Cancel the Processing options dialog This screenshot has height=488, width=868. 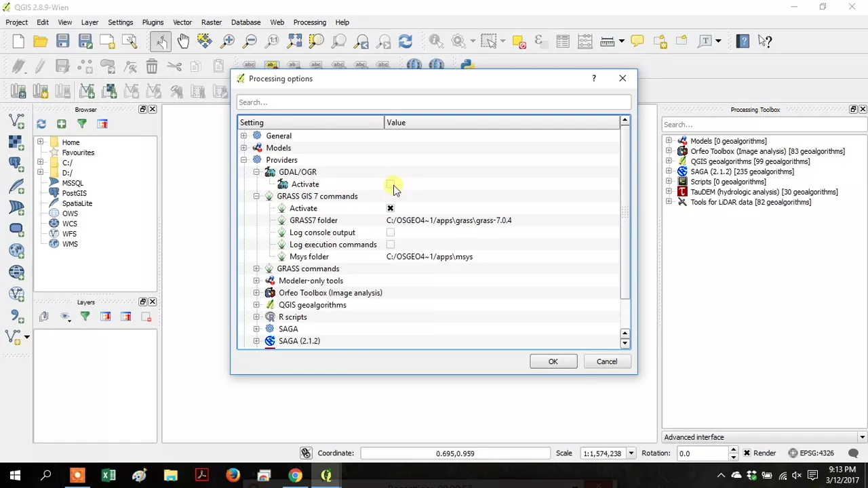[607, 361]
